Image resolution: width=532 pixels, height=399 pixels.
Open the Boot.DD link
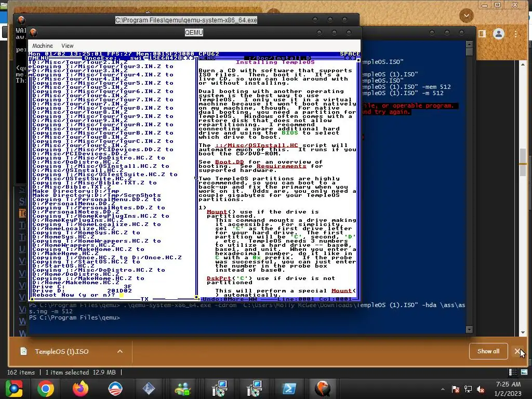(229, 162)
